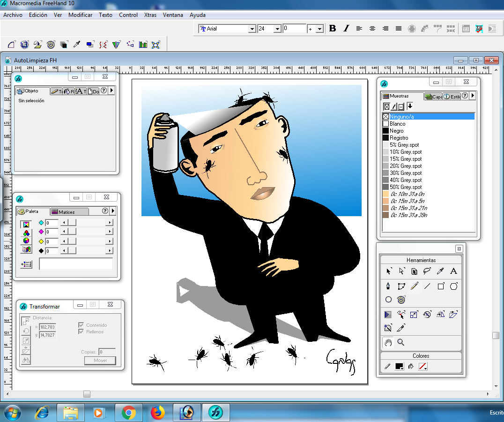Screen dimensions: 504x422
Task: Expand the Muestras panel options arrow
Action: (473, 96)
